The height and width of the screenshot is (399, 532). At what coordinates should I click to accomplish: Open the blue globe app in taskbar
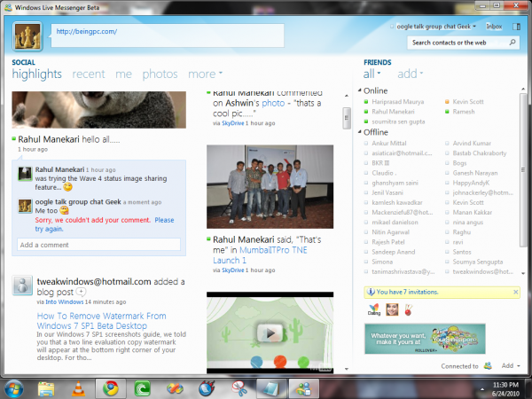(x=207, y=389)
